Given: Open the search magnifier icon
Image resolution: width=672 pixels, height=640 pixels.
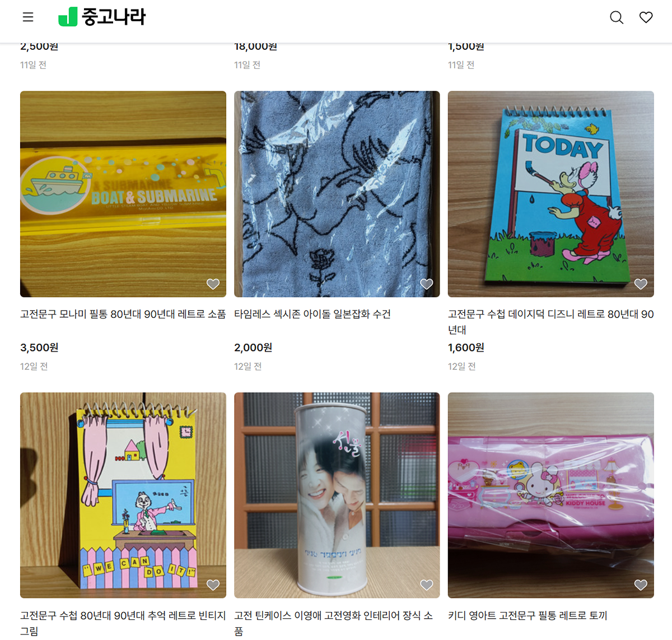Looking at the screenshot, I should [617, 17].
